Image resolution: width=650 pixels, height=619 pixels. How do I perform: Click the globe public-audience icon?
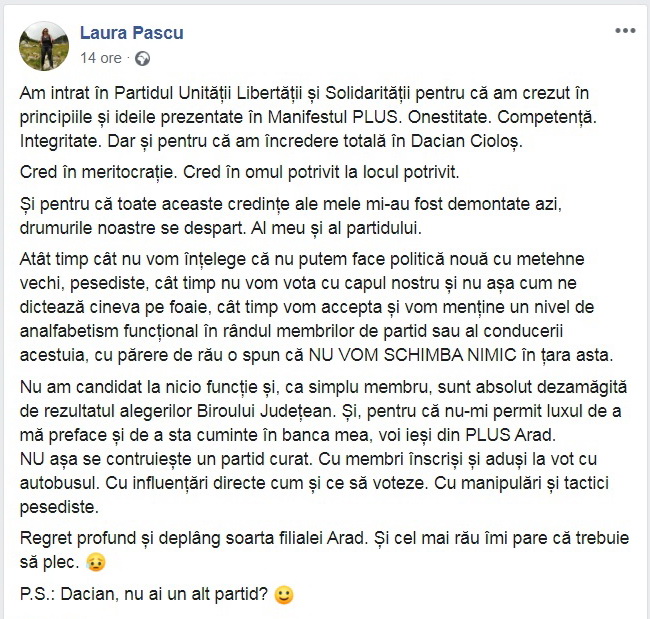143,58
